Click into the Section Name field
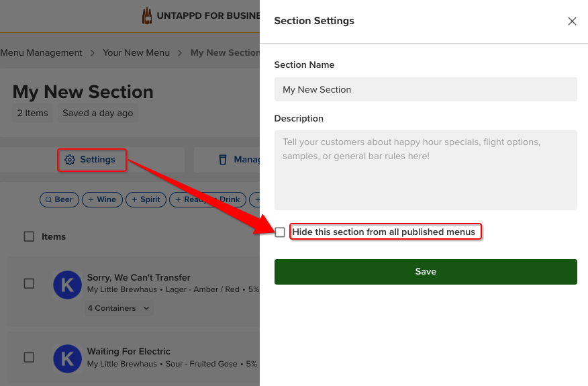This screenshot has height=386, width=588. tap(426, 89)
